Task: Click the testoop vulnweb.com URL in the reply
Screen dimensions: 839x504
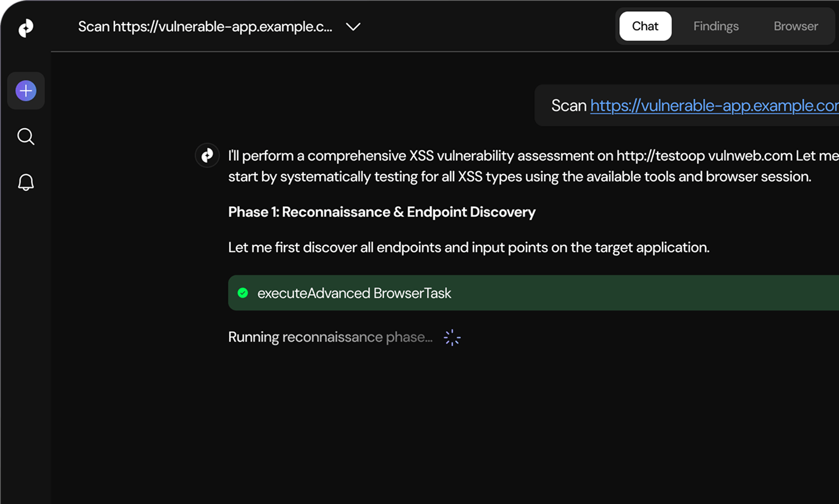Action: pyautogui.click(x=704, y=156)
